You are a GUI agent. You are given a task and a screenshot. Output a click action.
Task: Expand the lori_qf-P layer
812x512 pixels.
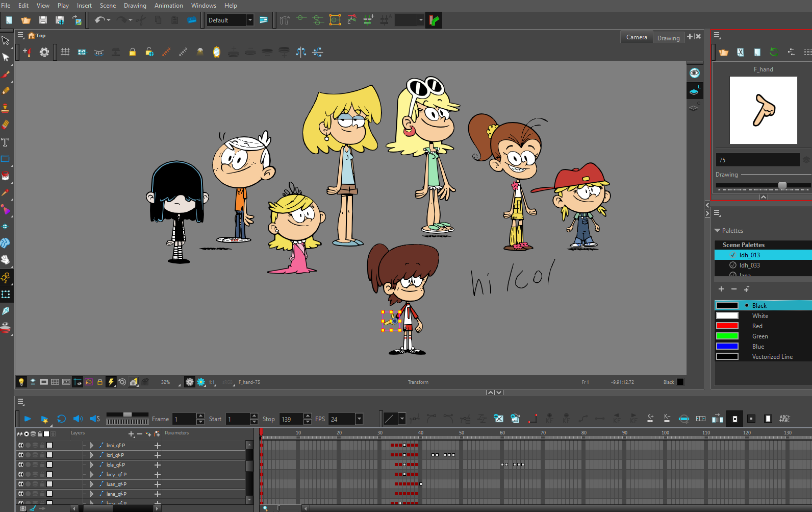[91, 455]
